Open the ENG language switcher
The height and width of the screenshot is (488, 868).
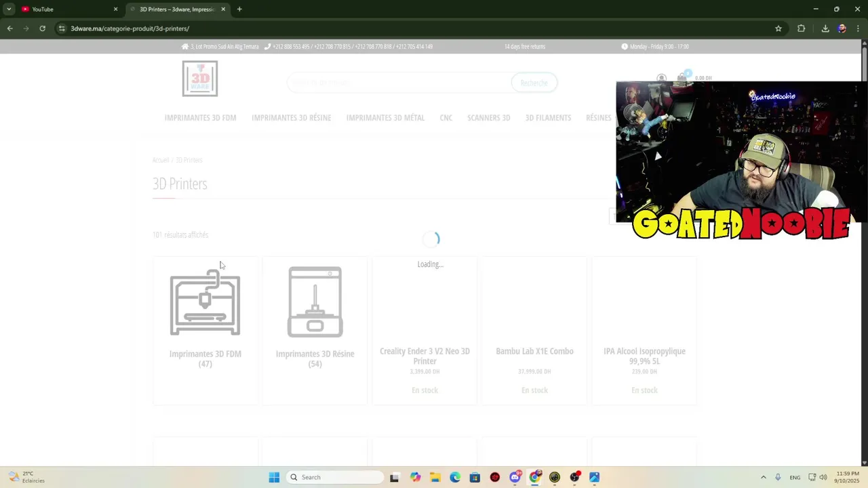(x=795, y=477)
